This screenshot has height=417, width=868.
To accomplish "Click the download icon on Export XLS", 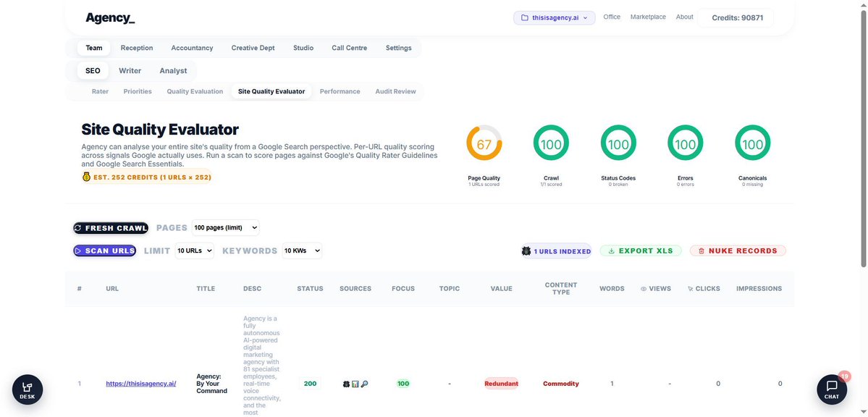I will [612, 251].
